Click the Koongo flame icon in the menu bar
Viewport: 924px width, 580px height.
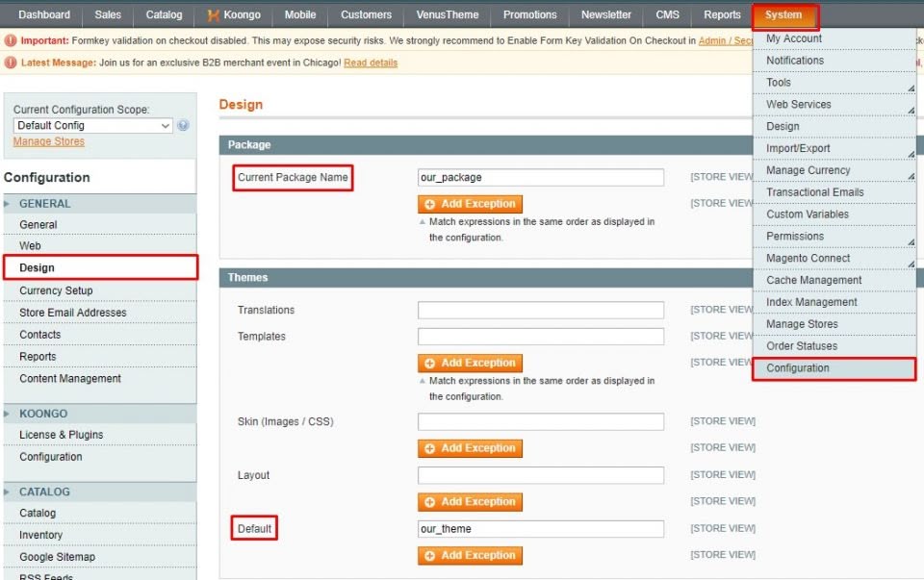214,14
